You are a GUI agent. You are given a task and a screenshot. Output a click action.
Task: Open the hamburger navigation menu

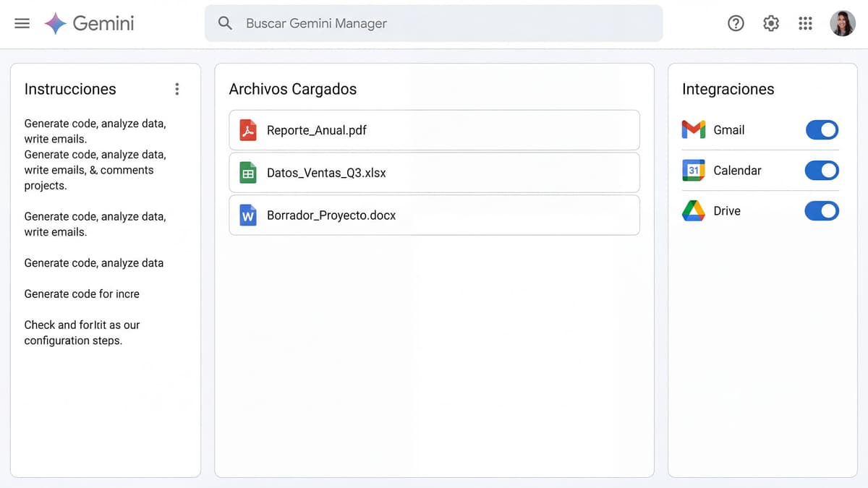pos(22,22)
